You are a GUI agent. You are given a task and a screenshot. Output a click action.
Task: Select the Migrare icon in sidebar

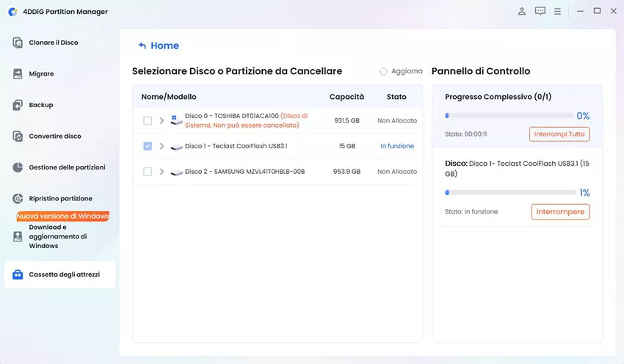click(x=18, y=74)
